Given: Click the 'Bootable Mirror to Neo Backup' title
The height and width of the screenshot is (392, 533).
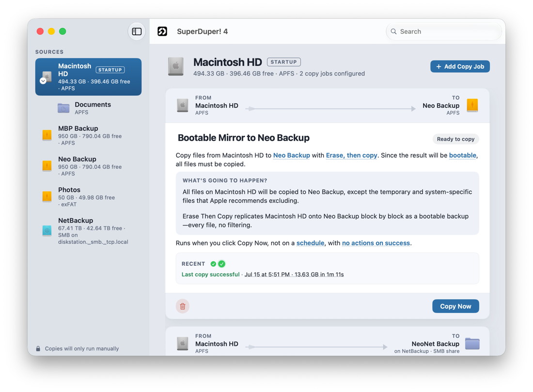Looking at the screenshot, I should point(244,138).
